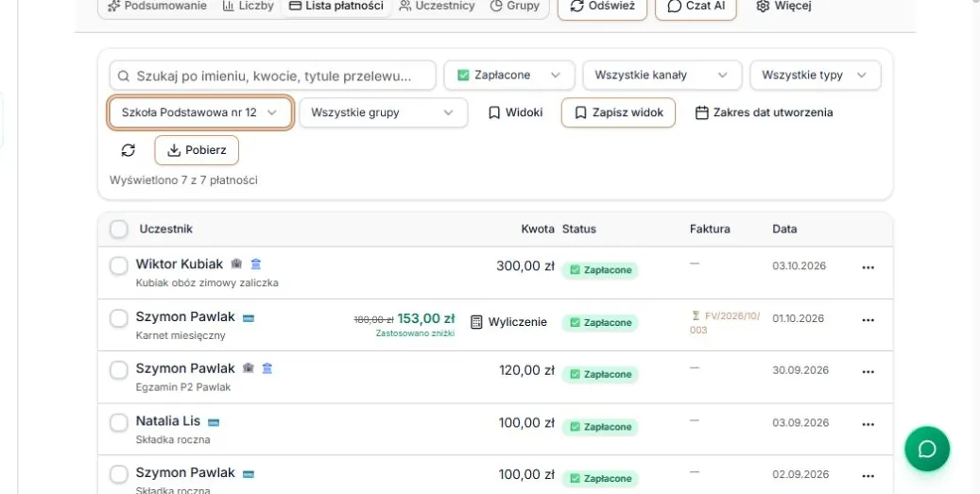The width and height of the screenshot is (980, 494).
Task: Select the checkbox for Natalia Lis
Action: click(119, 423)
